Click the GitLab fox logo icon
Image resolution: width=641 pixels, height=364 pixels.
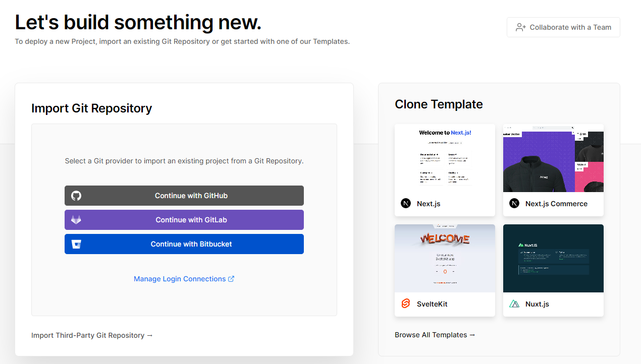(76, 220)
